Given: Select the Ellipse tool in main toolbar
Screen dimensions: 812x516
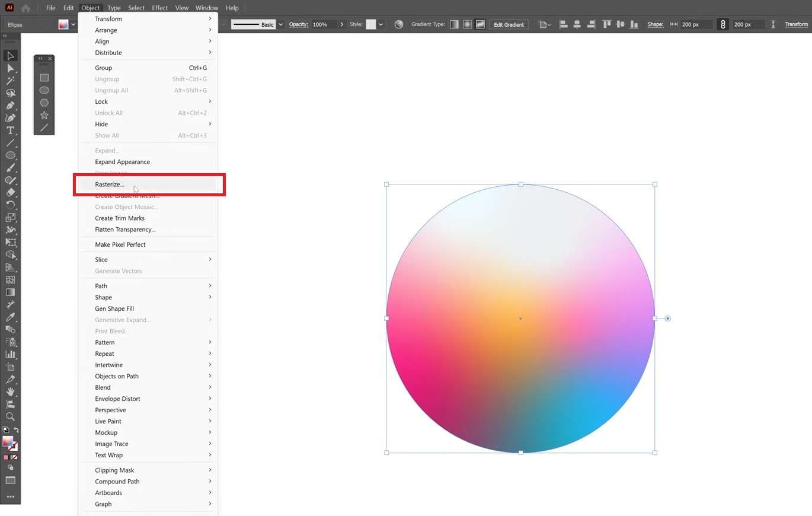Looking at the screenshot, I should click(10, 155).
